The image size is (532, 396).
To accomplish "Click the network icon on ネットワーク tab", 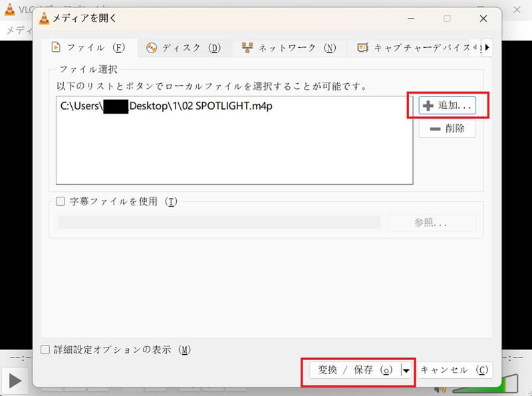I will [x=247, y=47].
